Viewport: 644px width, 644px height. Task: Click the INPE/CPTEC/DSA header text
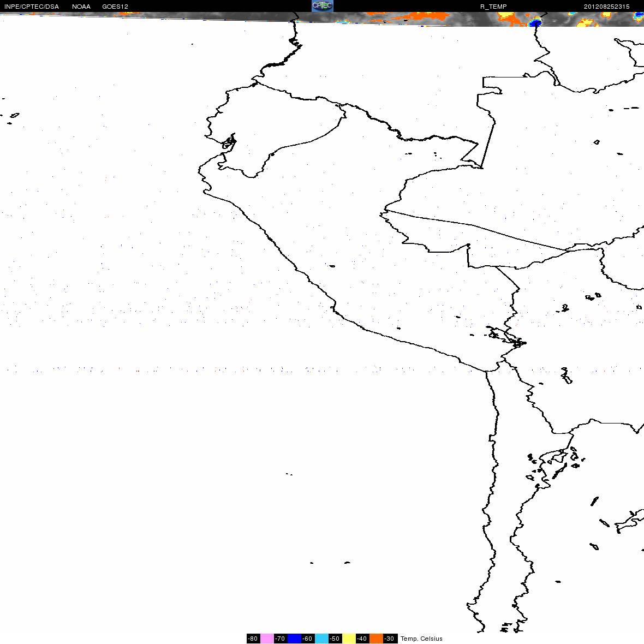point(32,7)
